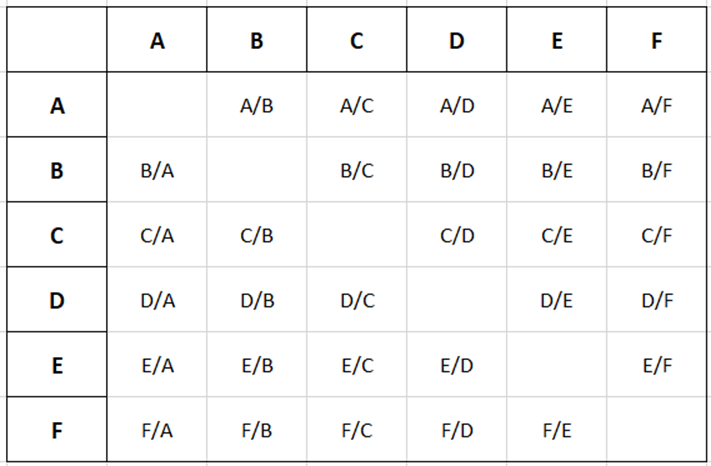Select the D/F cell
The width and height of the screenshot is (711, 466).
coord(656,300)
